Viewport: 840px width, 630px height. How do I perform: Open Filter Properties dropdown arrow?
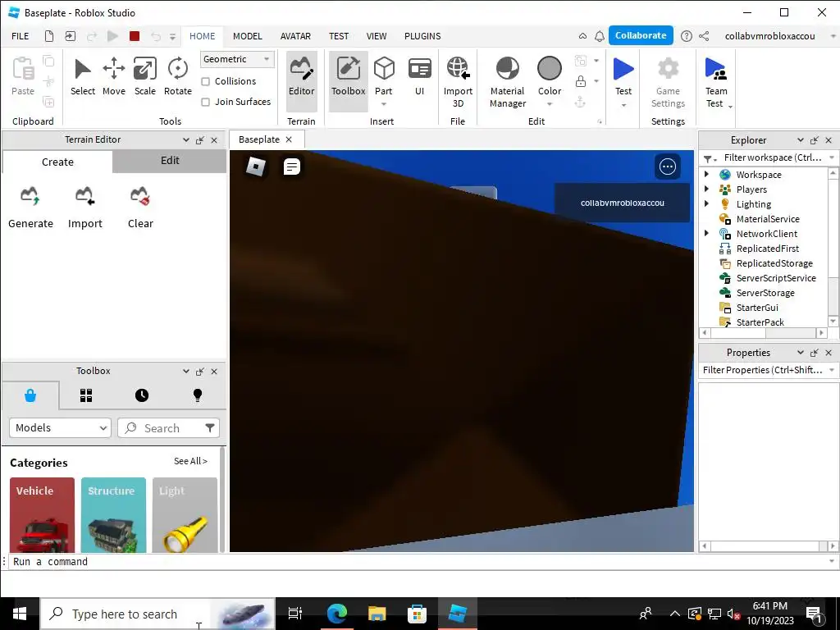832,370
